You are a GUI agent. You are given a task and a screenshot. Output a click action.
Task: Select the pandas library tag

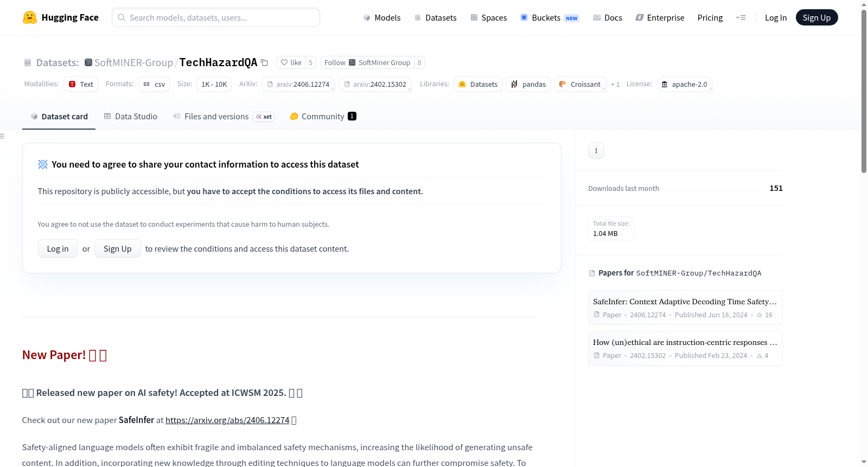pyautogui.click(x=528, y=84)
